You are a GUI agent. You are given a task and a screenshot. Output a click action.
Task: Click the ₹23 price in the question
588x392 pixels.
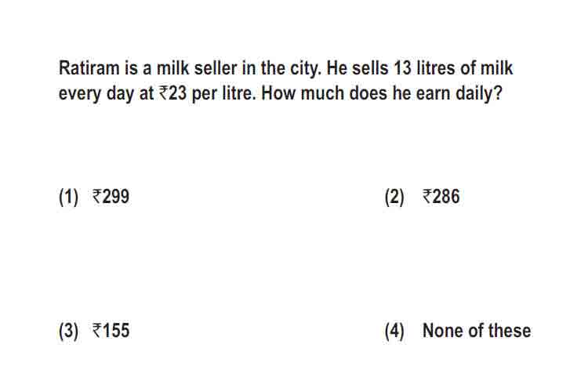click(x=173, y=93)
